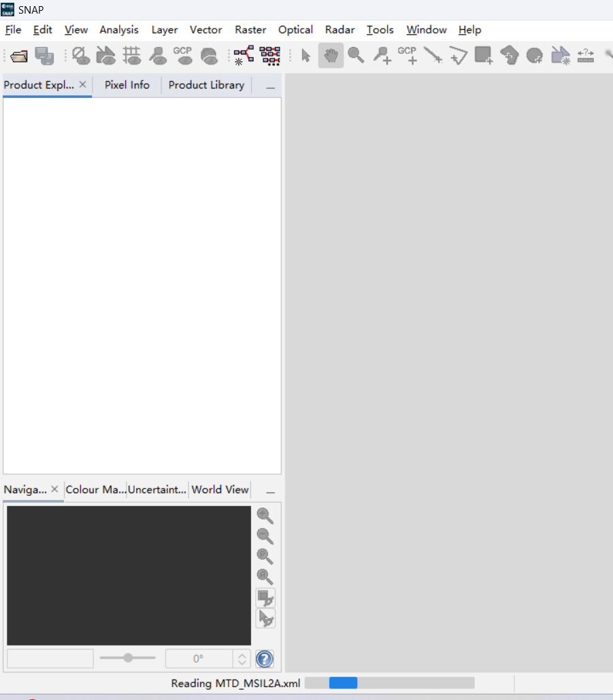This screenshot has width=613, height=700.
Task: Open the Edit menu
Action: click(42, 30)
